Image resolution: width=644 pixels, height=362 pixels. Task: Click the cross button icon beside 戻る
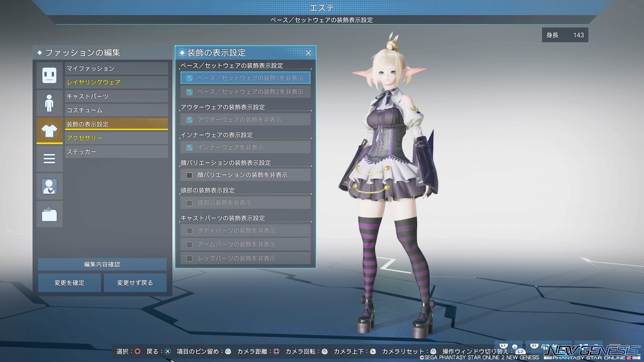tap(167, 352)
